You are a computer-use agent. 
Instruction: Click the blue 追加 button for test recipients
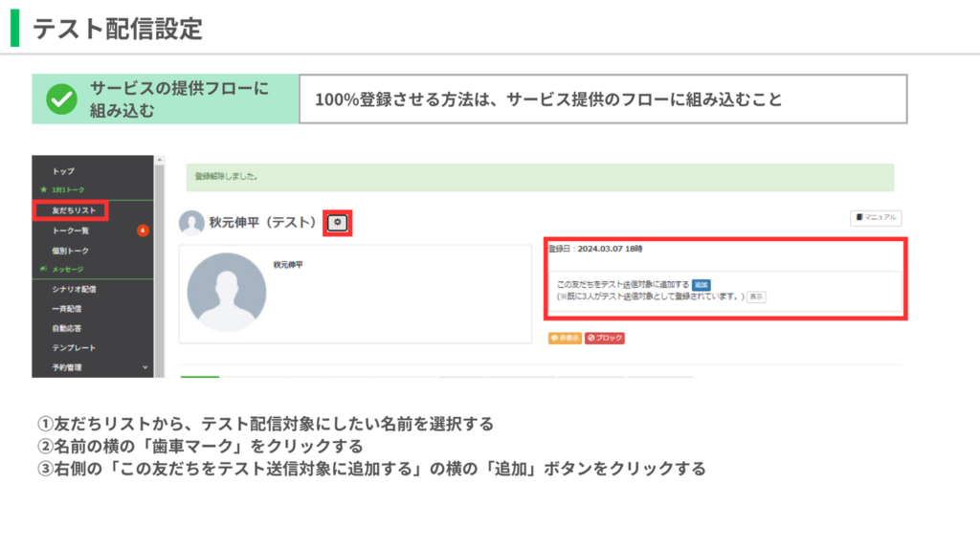pyautogui.click(x=701, y=285)
